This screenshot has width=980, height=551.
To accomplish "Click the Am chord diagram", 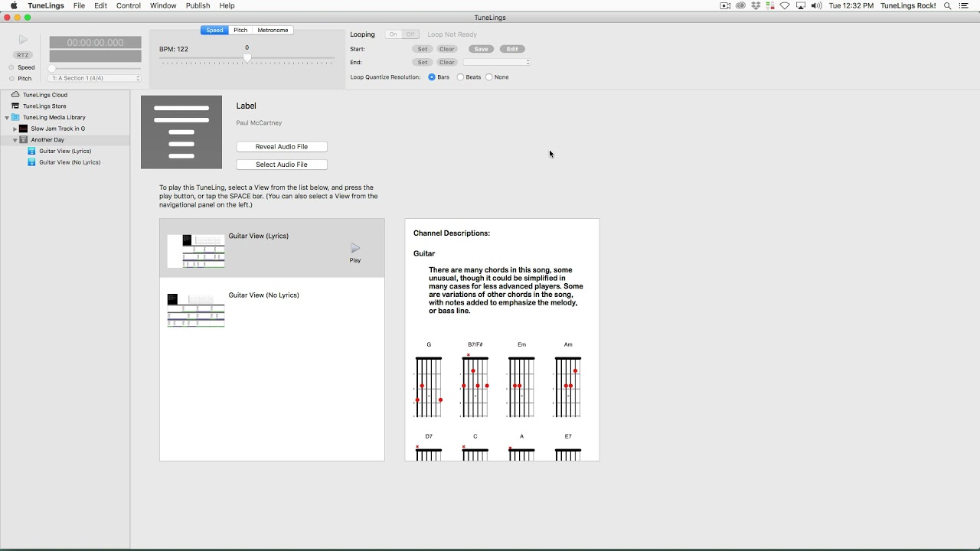I will 568,386.
